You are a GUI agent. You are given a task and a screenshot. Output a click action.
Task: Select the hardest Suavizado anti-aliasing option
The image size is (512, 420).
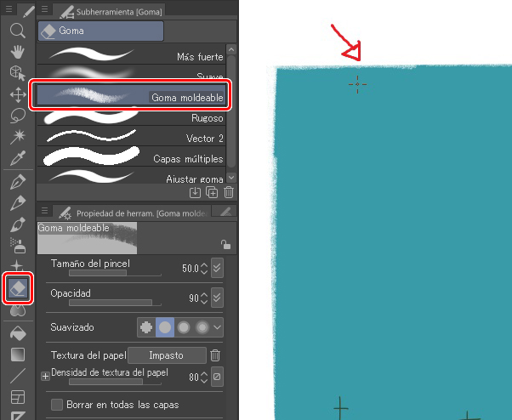pyautogui.click(x=146, y=327)
